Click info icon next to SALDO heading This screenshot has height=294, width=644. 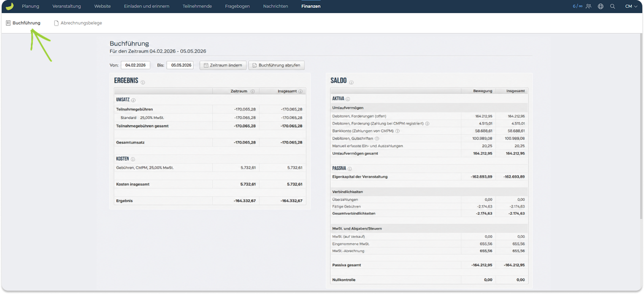click(x=351, y=82)
